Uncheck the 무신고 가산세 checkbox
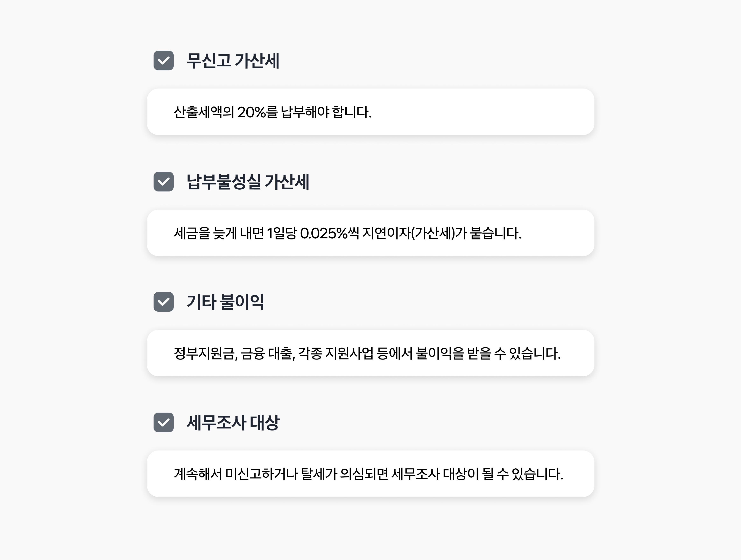This screenshot has width=741, height=560. pos(163,61)
